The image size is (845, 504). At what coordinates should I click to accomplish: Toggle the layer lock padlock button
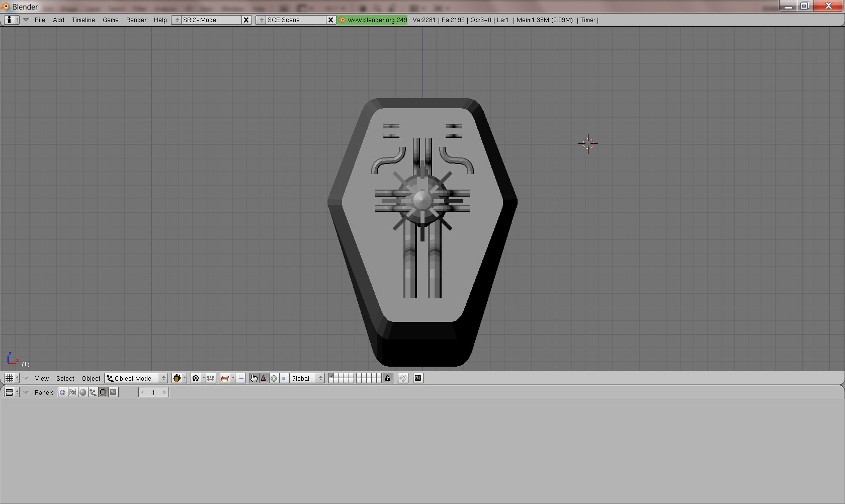[387, 378]
